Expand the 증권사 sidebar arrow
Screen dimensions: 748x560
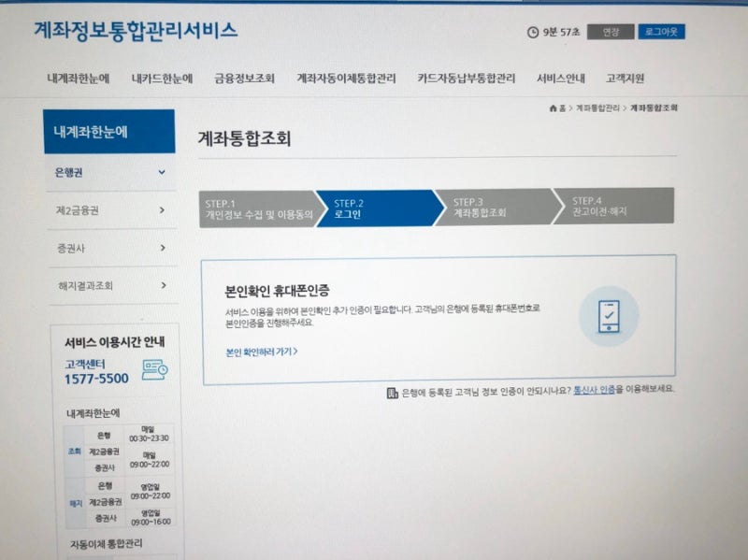coord(163,248)
